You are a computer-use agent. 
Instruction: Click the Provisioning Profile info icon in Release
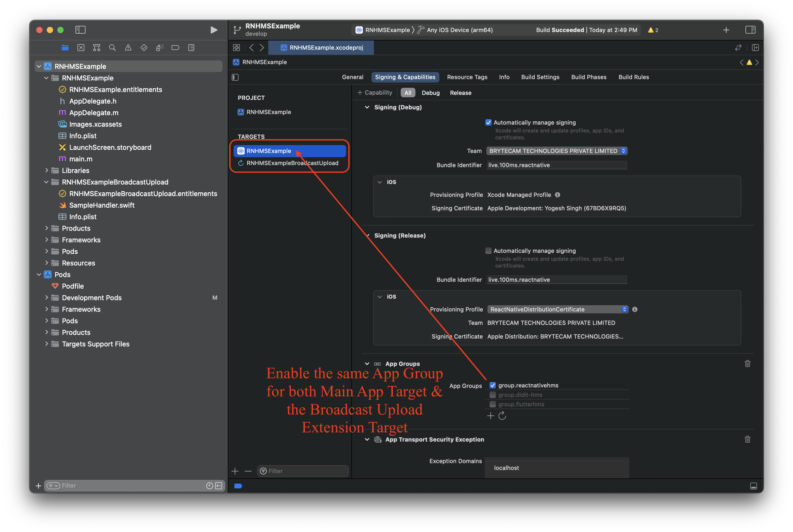tap(635, 309)
